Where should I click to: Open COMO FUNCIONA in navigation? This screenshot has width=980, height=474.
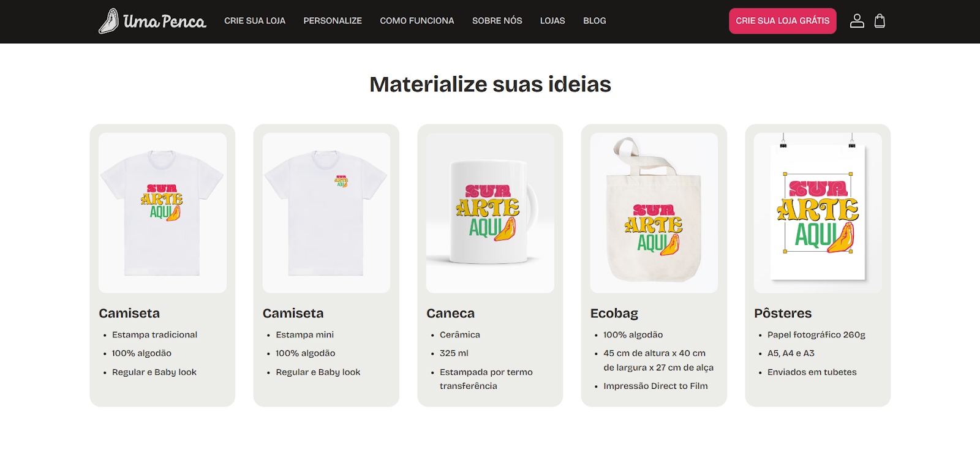pos(417,21)
